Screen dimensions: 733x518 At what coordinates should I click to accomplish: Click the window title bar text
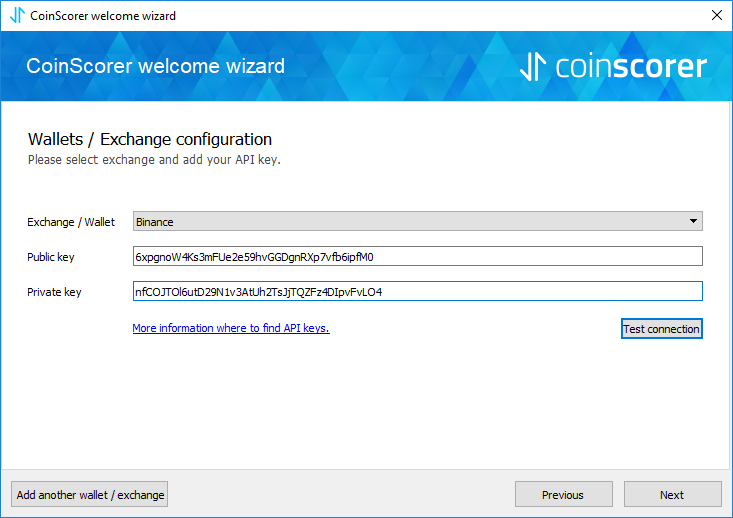point(103,16)
